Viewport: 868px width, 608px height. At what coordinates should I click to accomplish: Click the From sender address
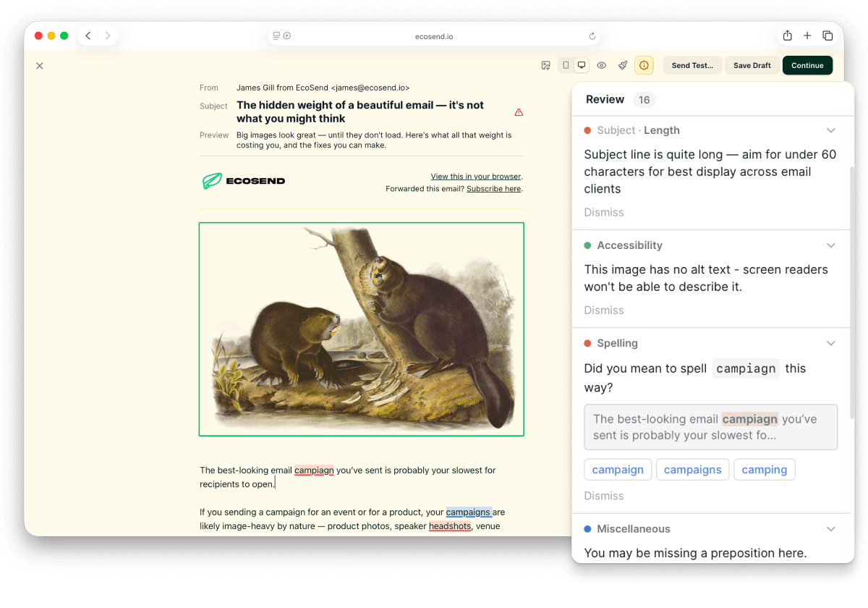pos(323,88)
